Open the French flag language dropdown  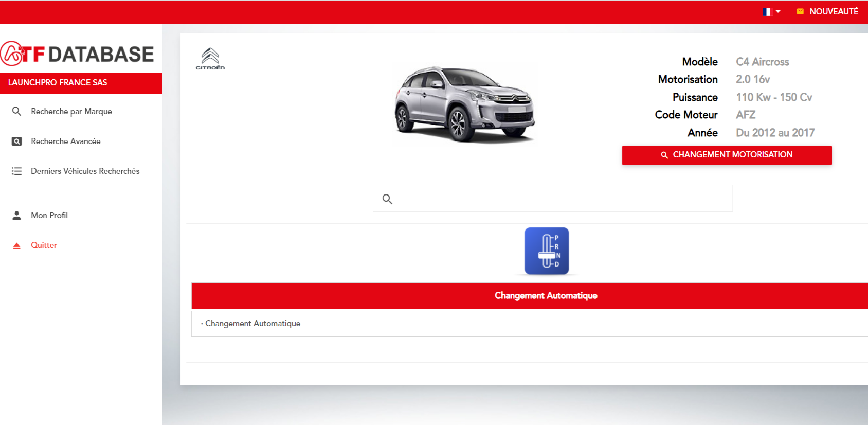771,11
